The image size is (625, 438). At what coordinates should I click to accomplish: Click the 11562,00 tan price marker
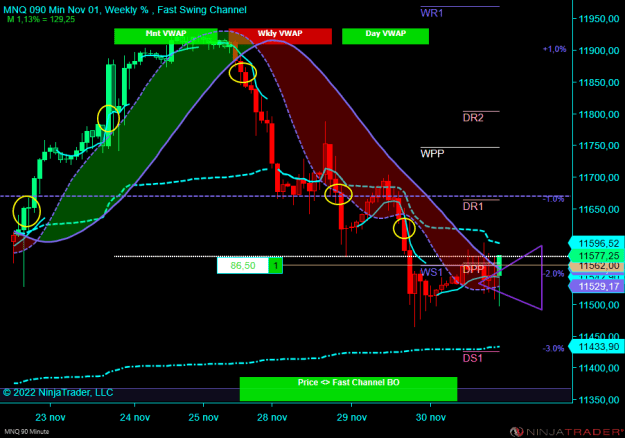pos(596,266)
